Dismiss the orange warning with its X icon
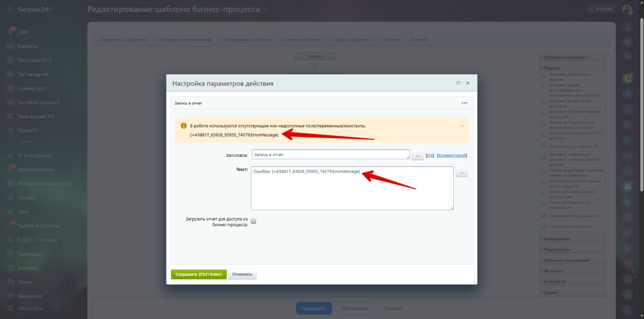Image resolution: width=644 pixels, height=319 pixels. coord(462,126)
